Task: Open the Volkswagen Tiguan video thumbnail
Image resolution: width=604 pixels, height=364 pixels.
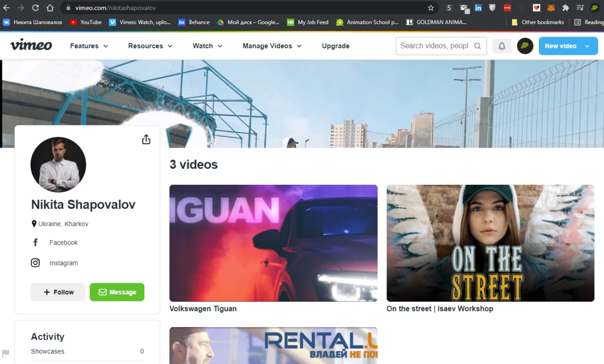Action: (273, 243)
